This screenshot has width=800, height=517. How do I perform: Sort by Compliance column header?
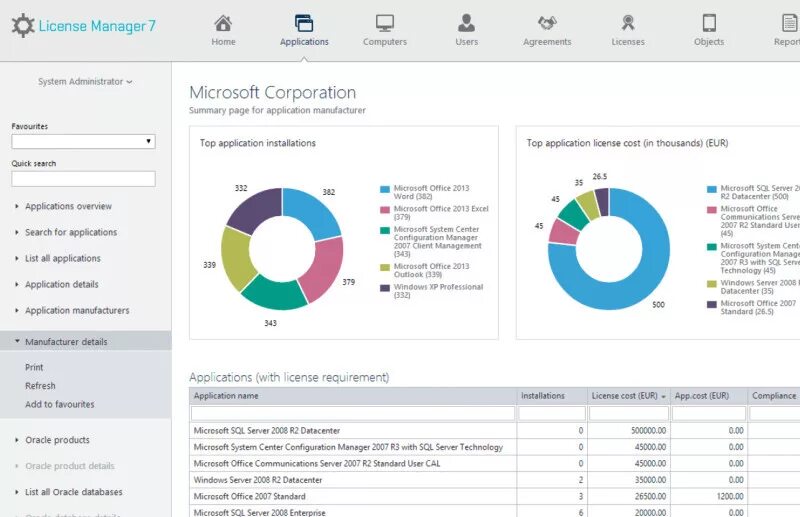coord(774,396)
